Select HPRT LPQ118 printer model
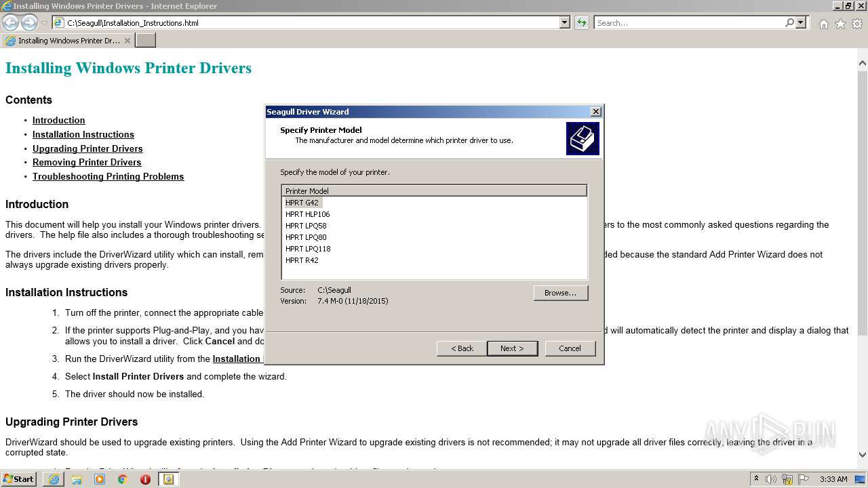868x488 pixels. point(308,249)
